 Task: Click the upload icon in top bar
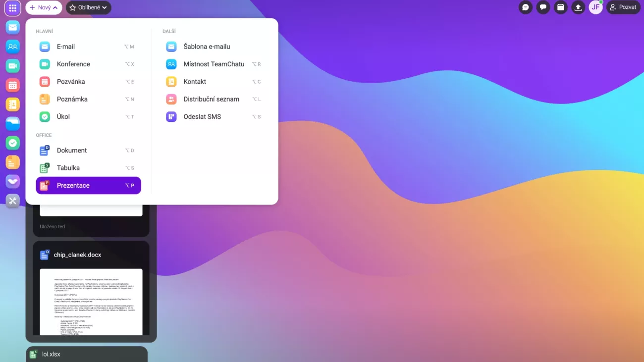click(578, 7)
